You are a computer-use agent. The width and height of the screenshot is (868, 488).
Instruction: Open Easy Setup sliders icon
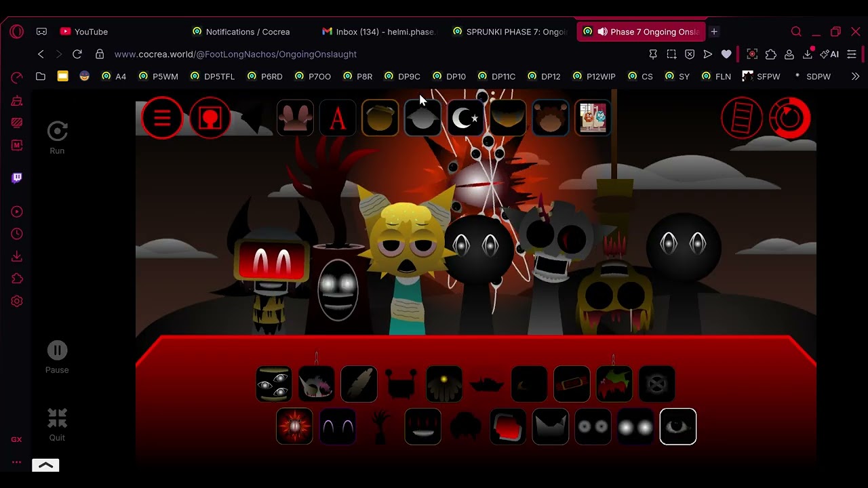pyautogui.click(x=852, y=54)
